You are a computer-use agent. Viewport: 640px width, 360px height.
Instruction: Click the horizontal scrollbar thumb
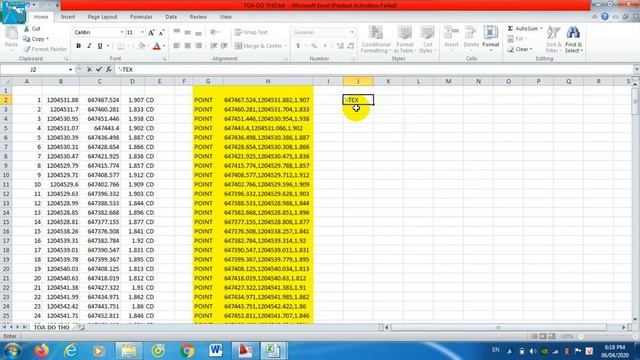[498, 327]
